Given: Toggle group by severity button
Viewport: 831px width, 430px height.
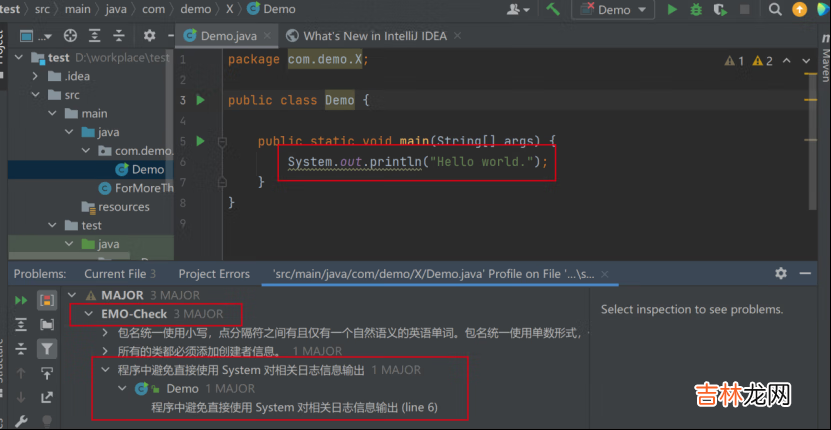Looking at the screenshot, I should point(47,301).
